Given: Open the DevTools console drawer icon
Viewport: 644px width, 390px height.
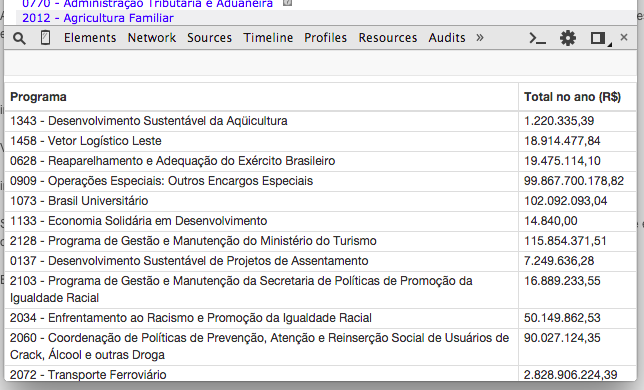Looking at the screenshot, I should (537, 38).
